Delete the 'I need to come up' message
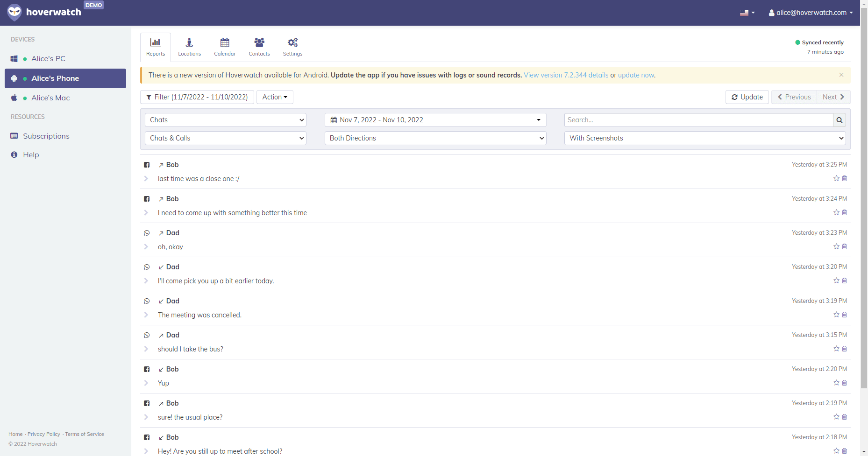This screenshot has width=868, height=456. click(845, 212)
